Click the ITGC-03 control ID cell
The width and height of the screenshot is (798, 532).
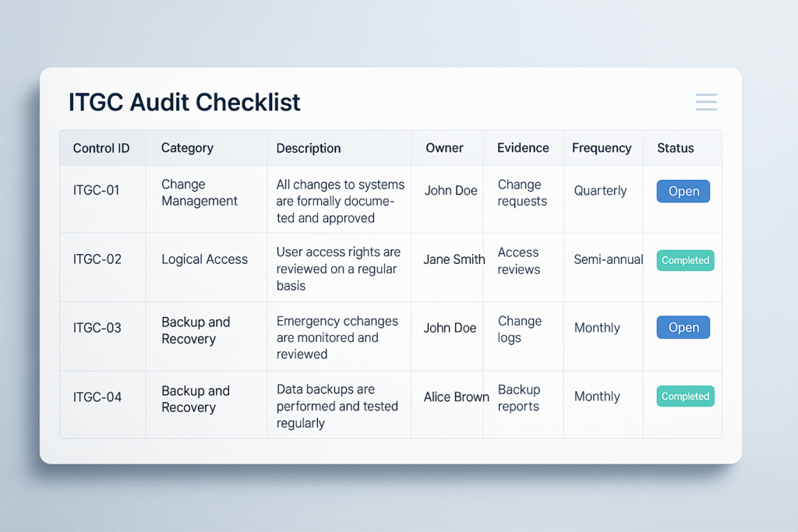97,328
